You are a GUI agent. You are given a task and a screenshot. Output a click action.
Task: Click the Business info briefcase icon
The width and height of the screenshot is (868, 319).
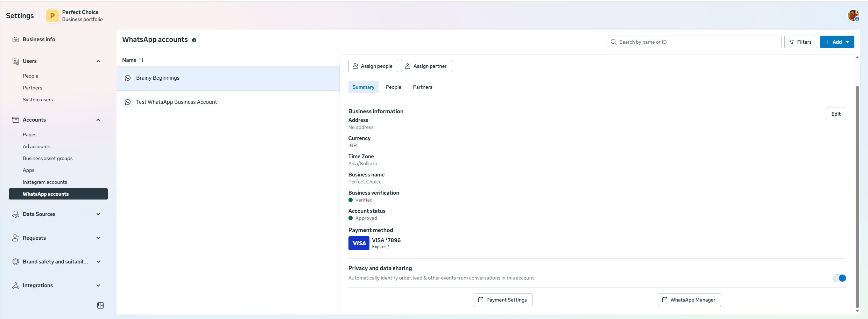tap(16, 39)
